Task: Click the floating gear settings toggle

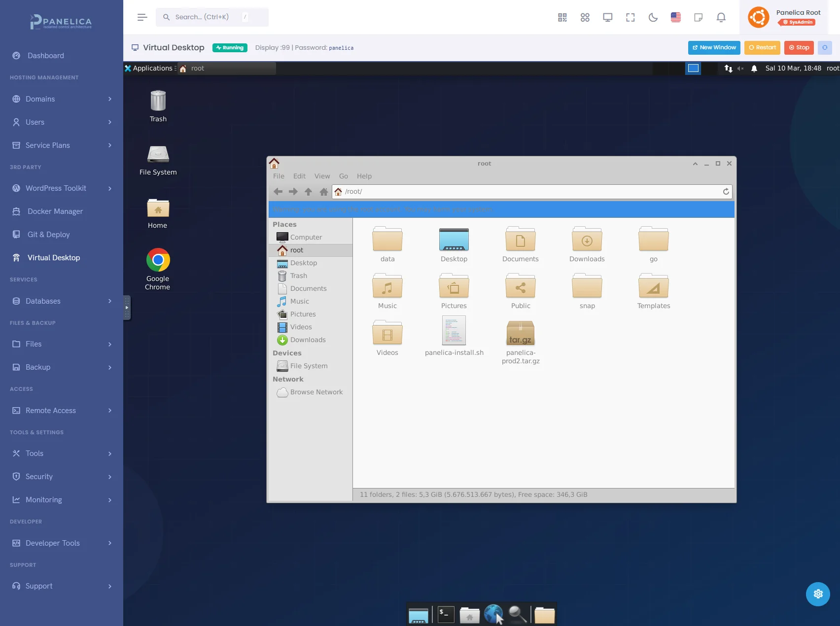Action: tap(818, 594)
